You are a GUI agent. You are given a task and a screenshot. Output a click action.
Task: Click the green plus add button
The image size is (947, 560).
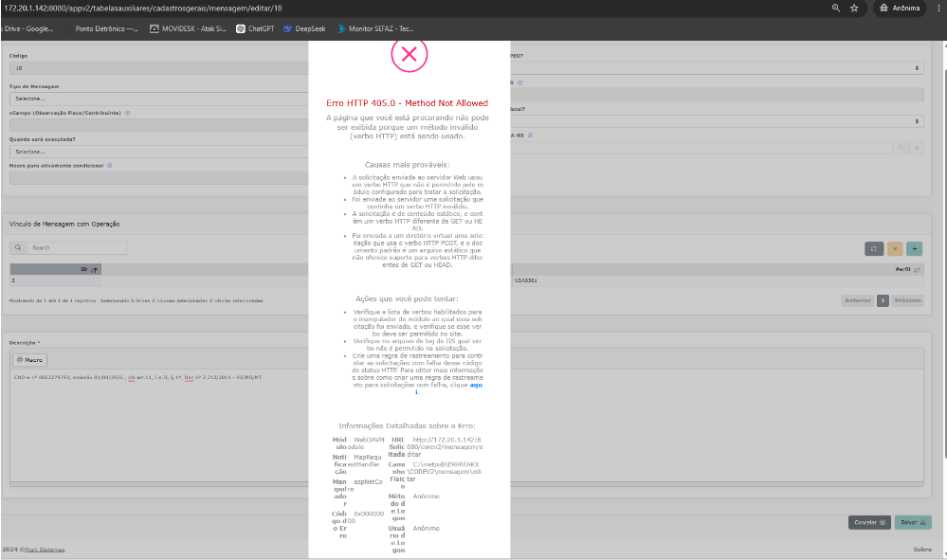915,248
